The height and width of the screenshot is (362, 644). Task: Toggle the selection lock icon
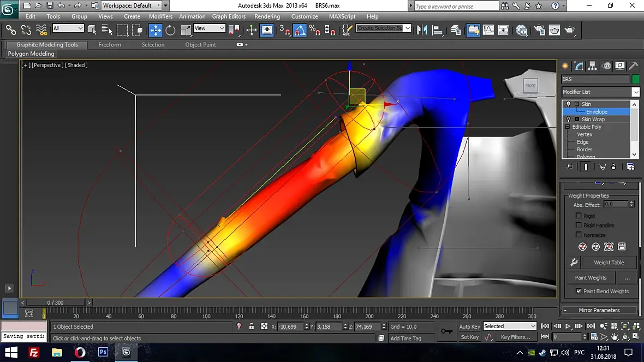252,327
